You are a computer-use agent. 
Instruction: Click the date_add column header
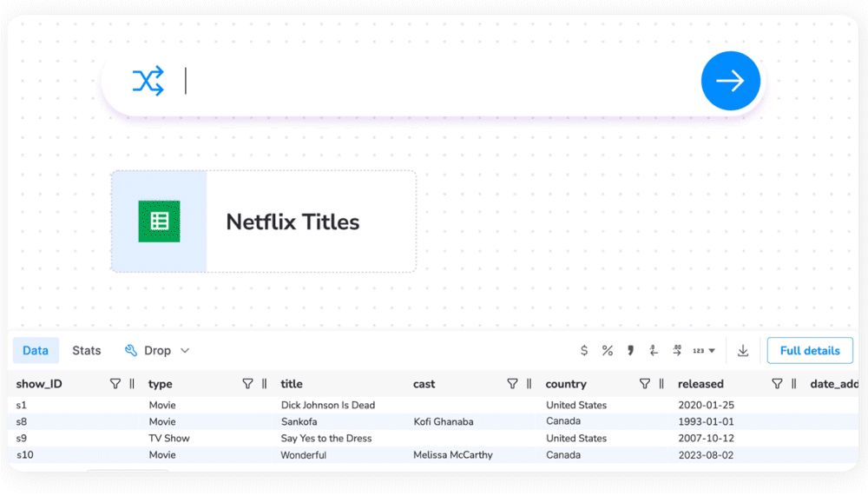(x=833, y=383)
